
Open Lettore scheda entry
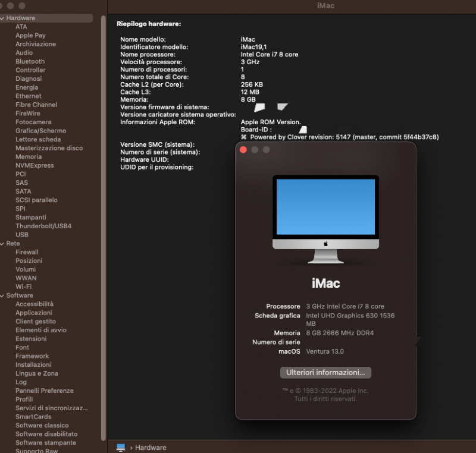coord(38,140)
